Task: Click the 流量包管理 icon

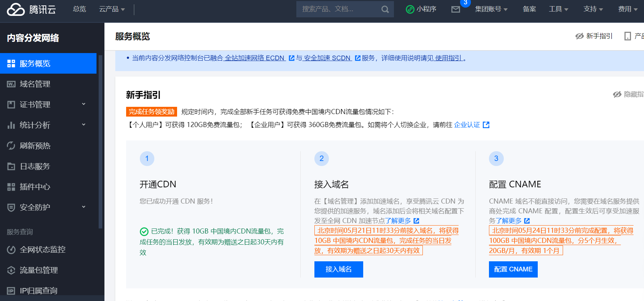Action: coord(11,270)
